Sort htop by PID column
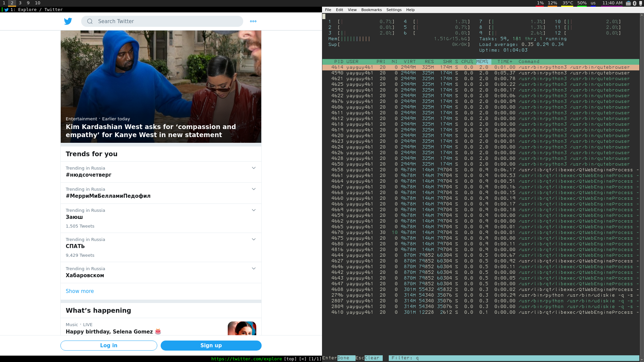 (339, 62)
